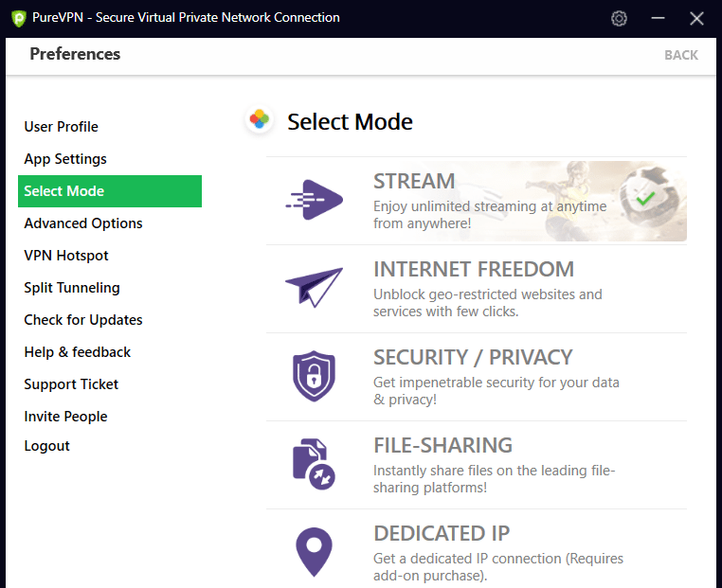Open Invite People page
This screenshot has width=722, height=588.
pos(65,417)
